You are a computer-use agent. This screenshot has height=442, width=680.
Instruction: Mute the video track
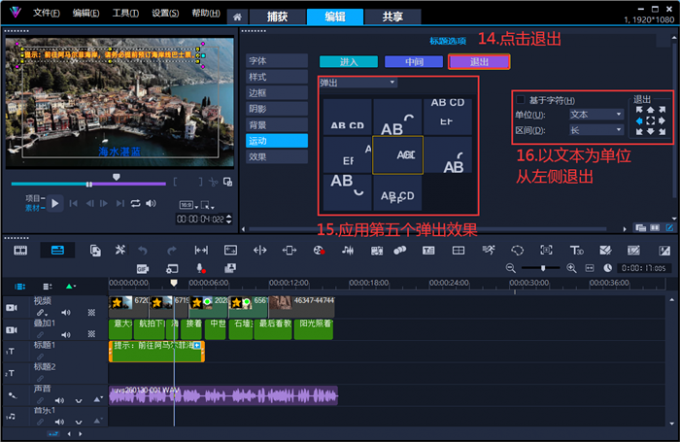pos(66,312)
